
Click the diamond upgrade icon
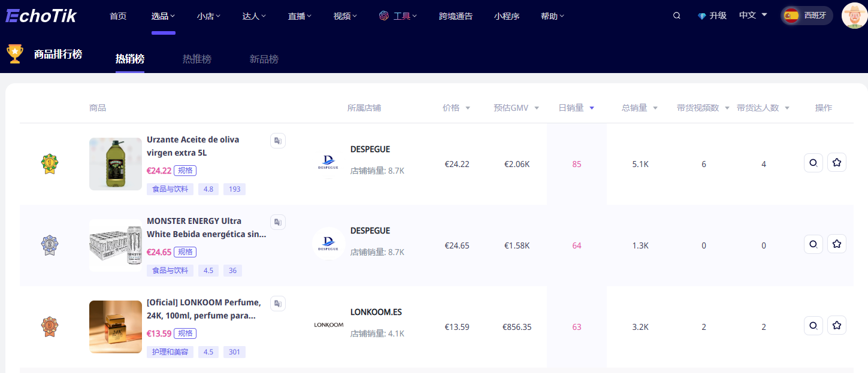pyautogui.click(x=702, y=16)
